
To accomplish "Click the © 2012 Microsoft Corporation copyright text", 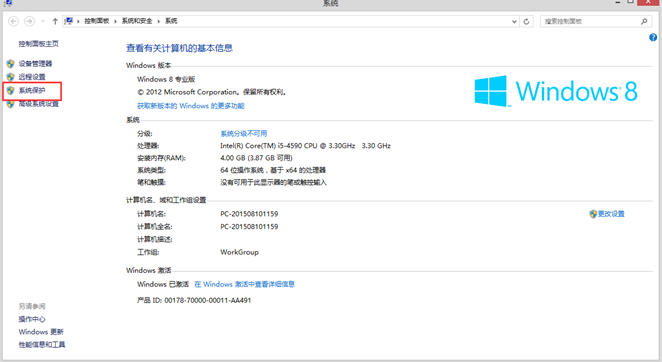I will pos(212,92).
